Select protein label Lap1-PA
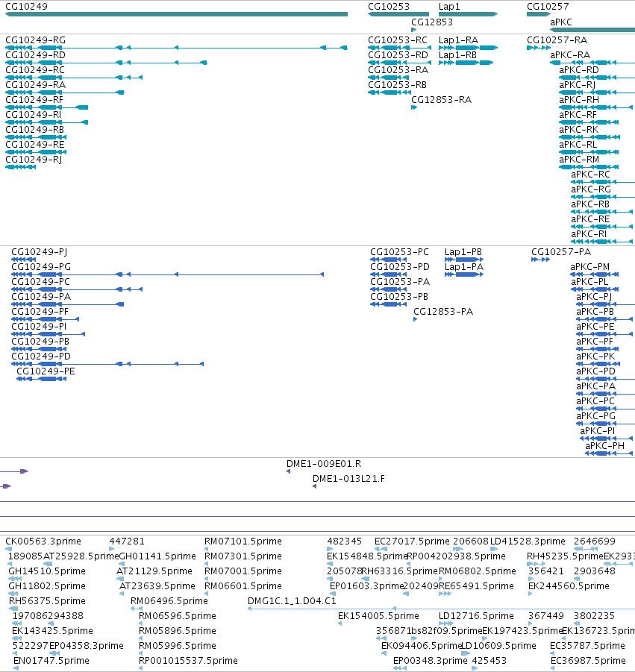This screenshot has height=672, width=635. [x=463, y=266]
